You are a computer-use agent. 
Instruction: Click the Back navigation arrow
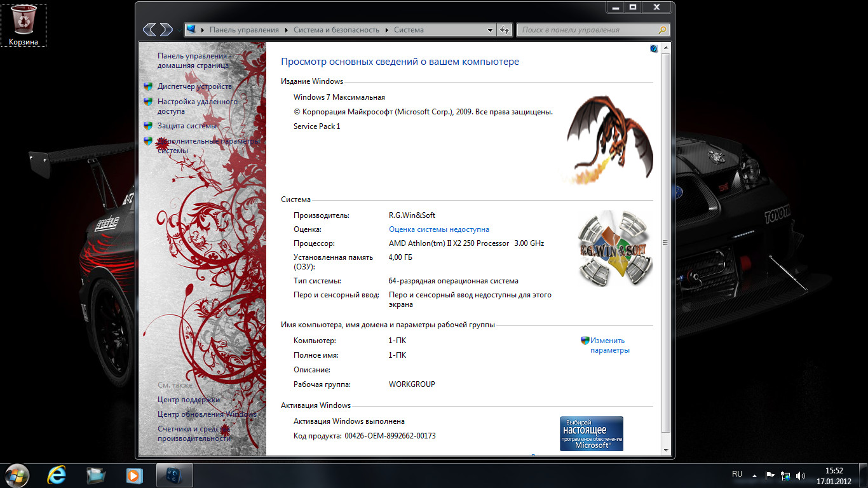click(x=149, y=29)
